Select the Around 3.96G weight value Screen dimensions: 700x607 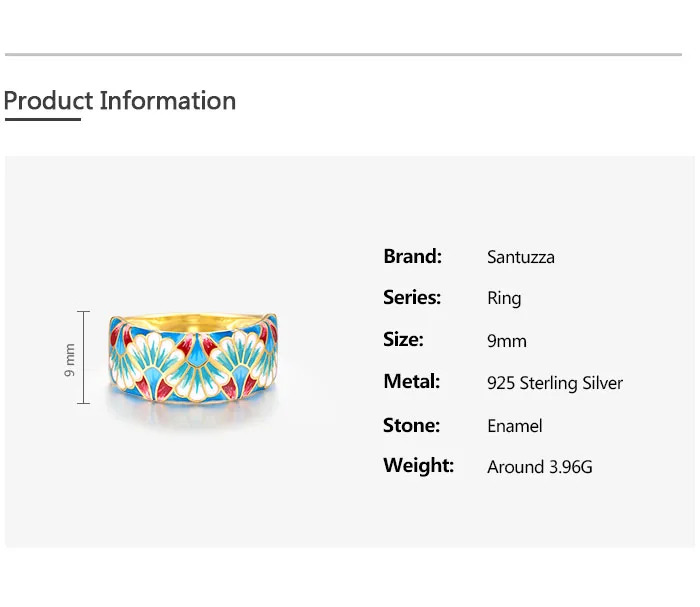click(x=539, y=467)
